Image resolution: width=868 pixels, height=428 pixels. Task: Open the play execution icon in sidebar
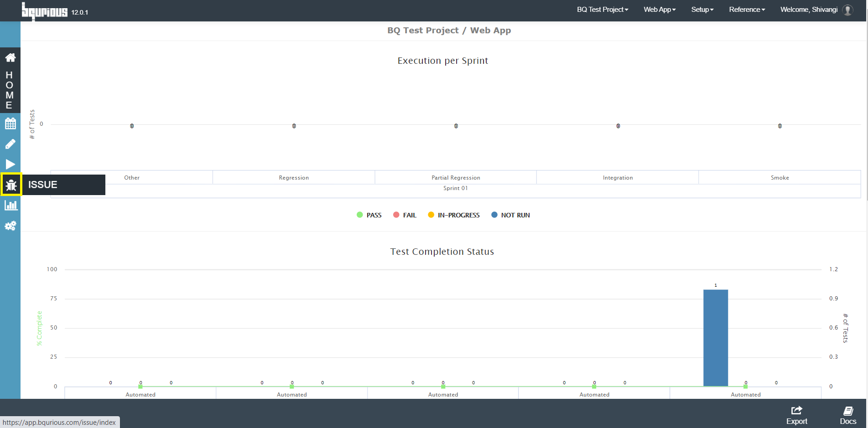click(x=10, y=164)
